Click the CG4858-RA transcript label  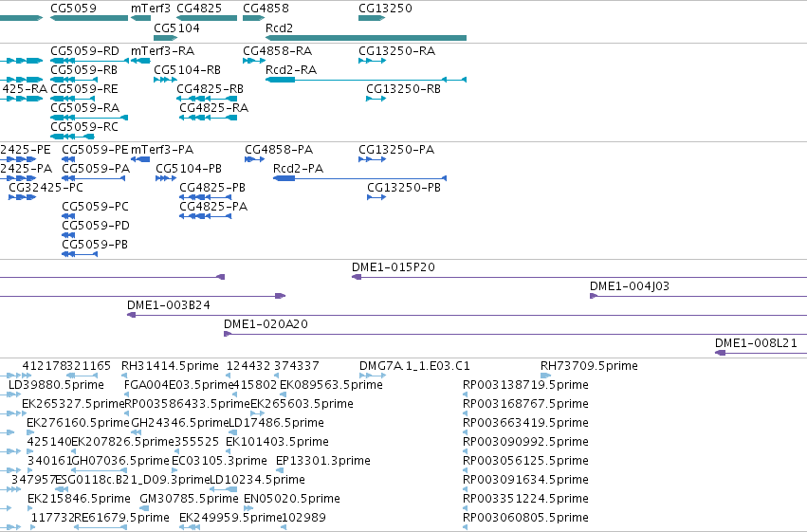[x=278, y=51]
